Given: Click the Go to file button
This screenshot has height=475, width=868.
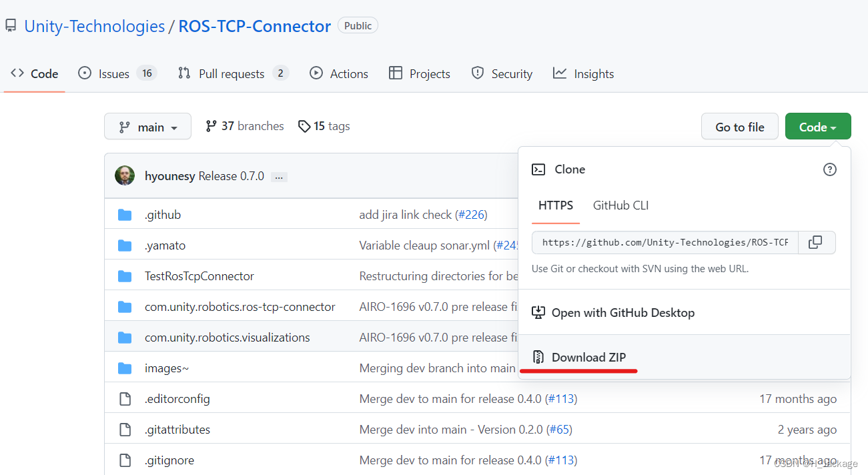Looking at the screenshot, I should pos(740,127).
